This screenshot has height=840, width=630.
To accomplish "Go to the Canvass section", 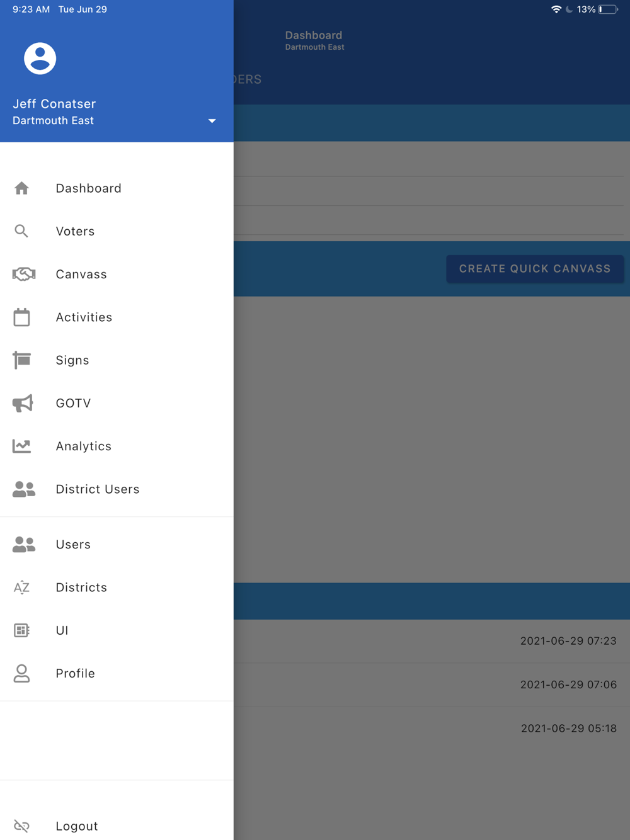I will coord(81,274).
